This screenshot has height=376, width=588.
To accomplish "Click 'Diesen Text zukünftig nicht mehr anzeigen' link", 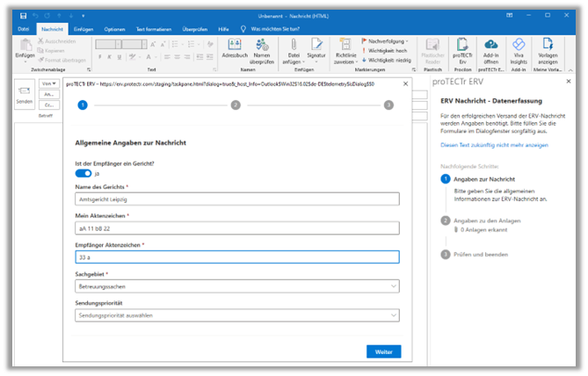I will tap(494, 143).
